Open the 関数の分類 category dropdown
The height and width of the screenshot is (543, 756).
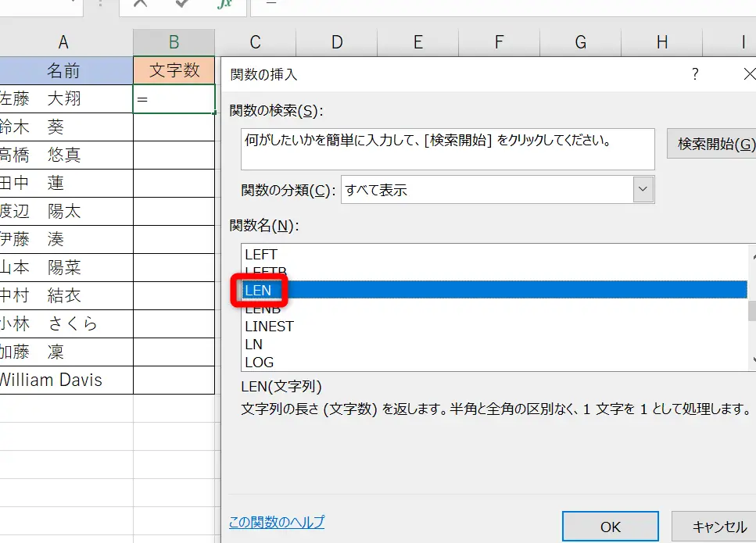pos(643,189)
